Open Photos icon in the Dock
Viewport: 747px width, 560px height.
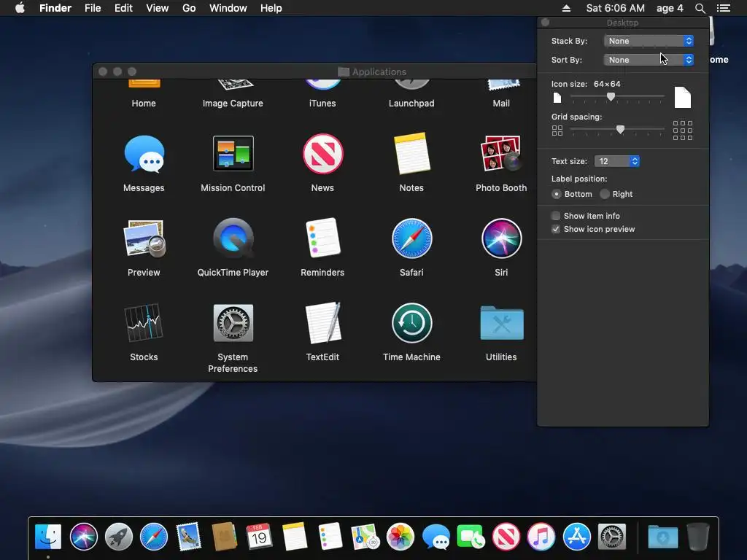[x=400, y=537]
